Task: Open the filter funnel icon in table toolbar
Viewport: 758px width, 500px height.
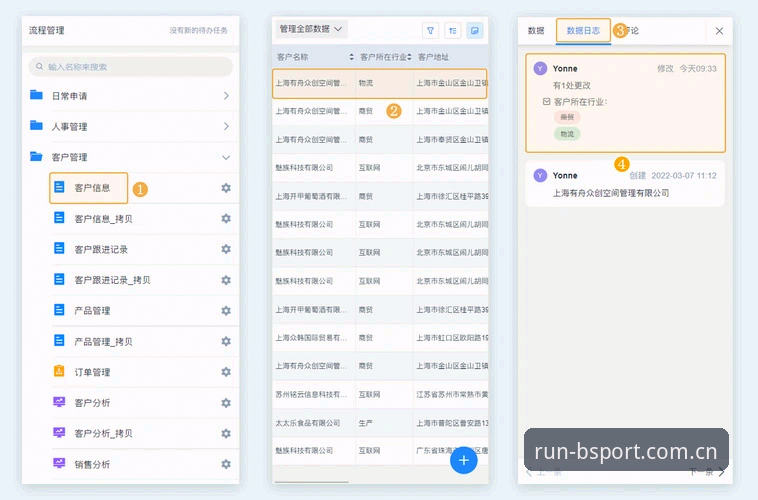Action: 430,30
